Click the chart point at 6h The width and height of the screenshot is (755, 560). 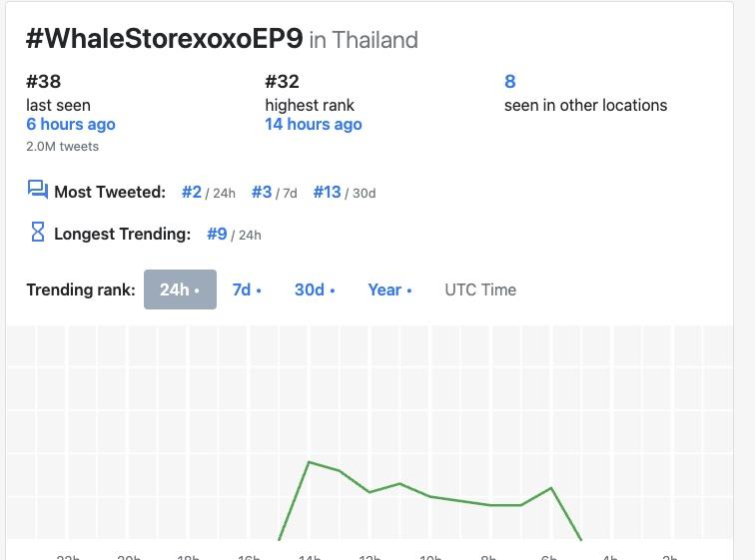tap(551, 488)
